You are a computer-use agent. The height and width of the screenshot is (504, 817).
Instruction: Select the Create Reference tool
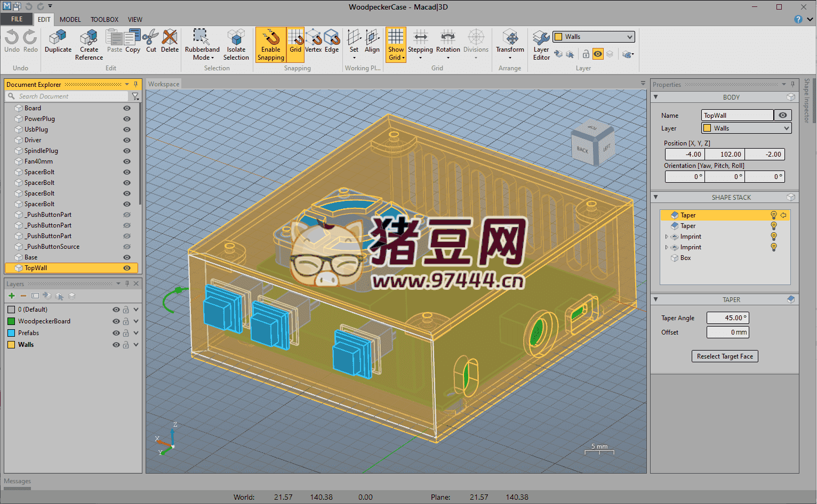[89, 38]
